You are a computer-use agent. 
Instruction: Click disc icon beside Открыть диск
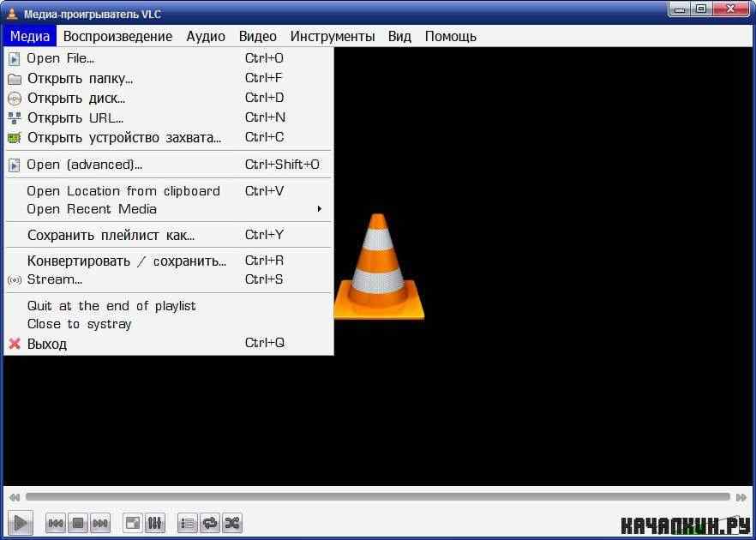click(15, 99)
